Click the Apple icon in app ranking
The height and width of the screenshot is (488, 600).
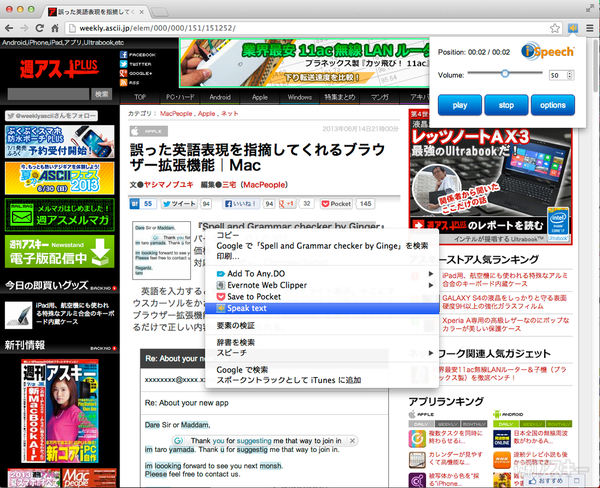pos(412,415)
